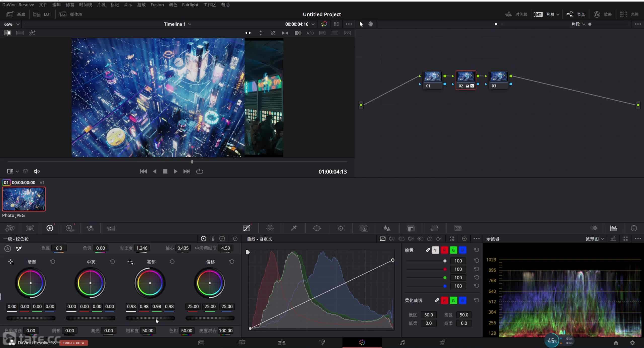644x348 pixels.
Task: Open the Power Window palette
Action: point(317,228)
